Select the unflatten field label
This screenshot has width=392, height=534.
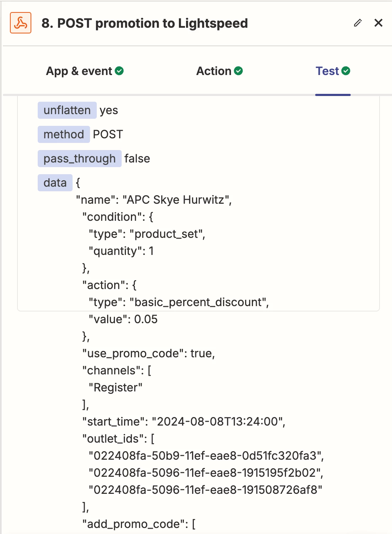pos(67,110)
